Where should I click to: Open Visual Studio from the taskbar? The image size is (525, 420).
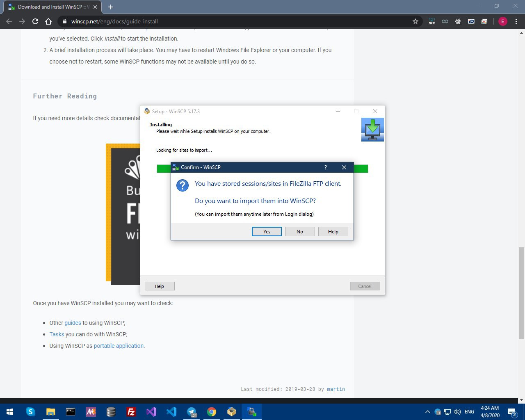(151, 411)
